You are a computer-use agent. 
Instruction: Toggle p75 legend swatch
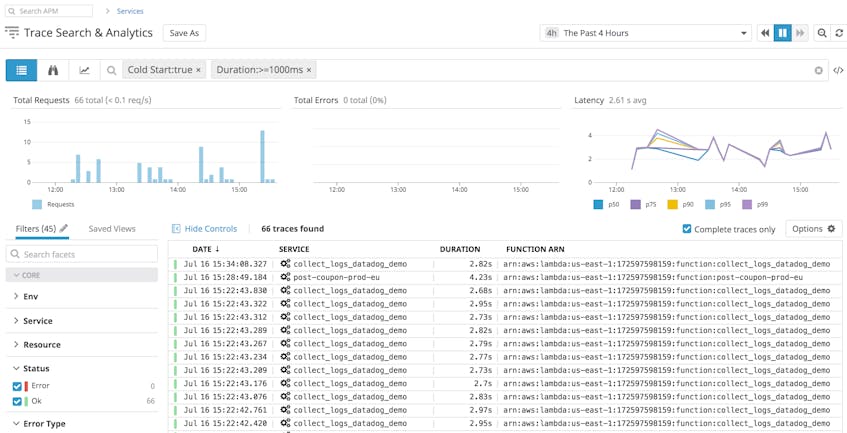pyautogui.click(x=636, y=205)
